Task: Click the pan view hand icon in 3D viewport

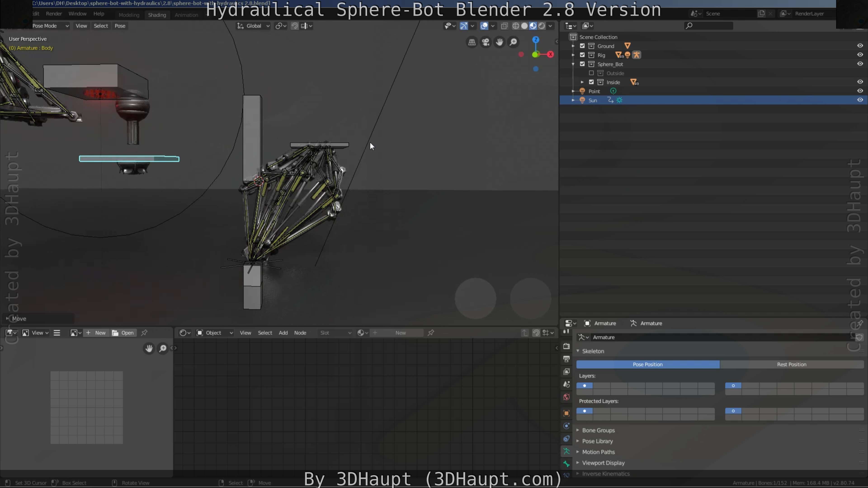Action: tap(499, 42)
